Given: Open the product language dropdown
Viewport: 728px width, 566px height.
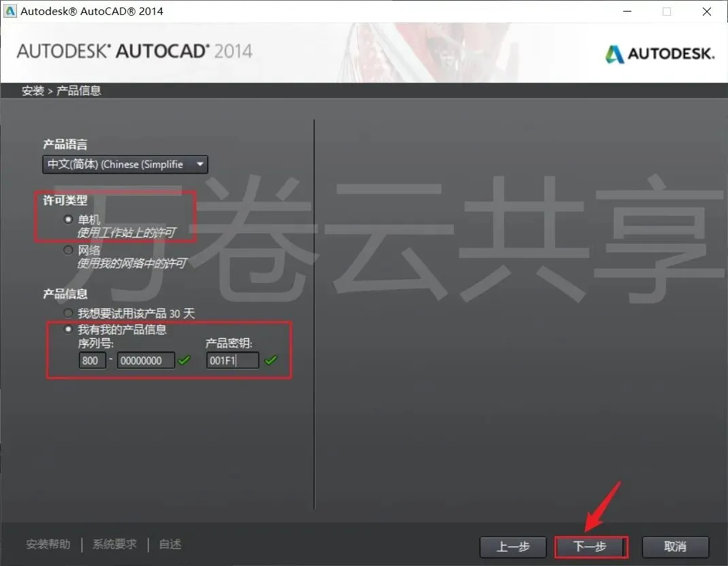Looking at the screenshot, I should point(125,165).
